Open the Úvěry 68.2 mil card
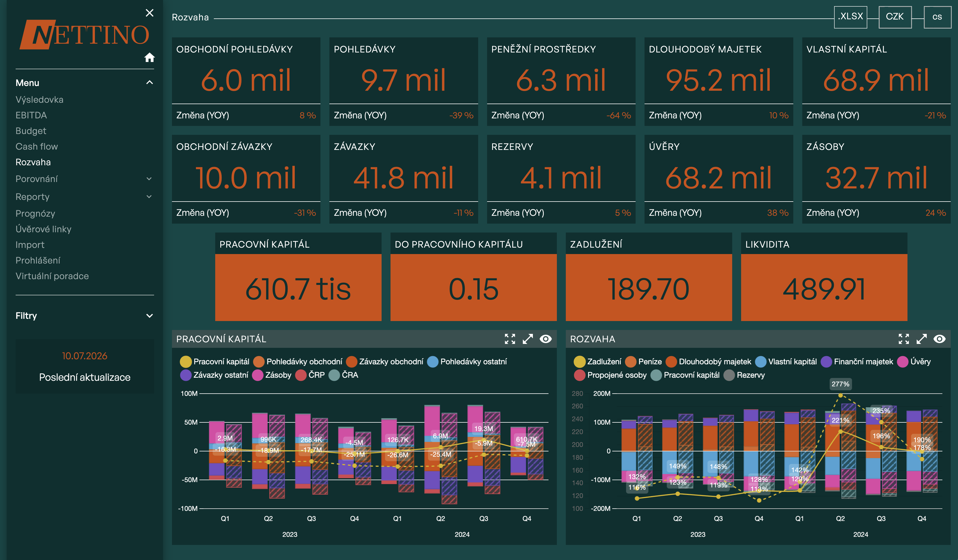Image resolution: width=958 pixels, height=560 pixels. coord(718,179)
